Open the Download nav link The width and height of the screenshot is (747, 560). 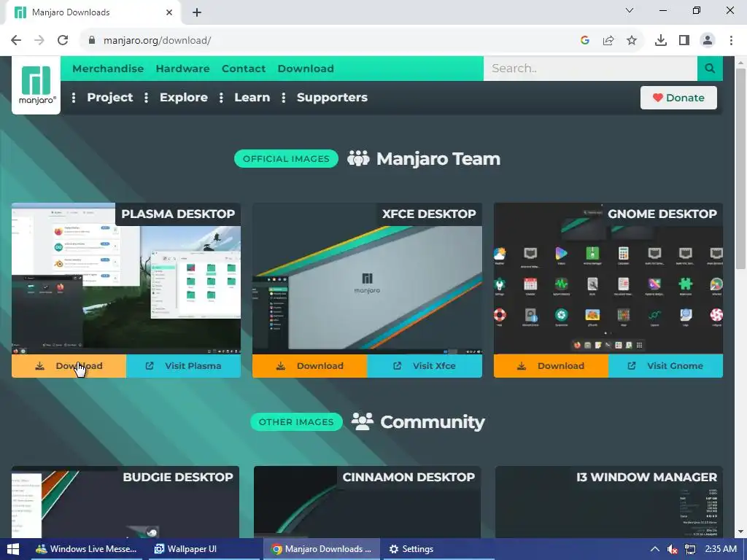click(x=306, y=69)
